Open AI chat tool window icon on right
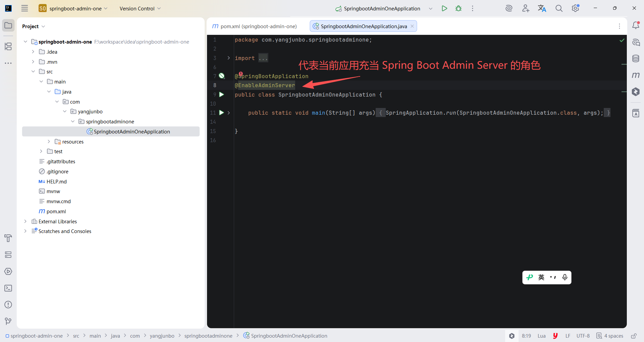This screenshot has width=644, height=342. tap(636, 42)
